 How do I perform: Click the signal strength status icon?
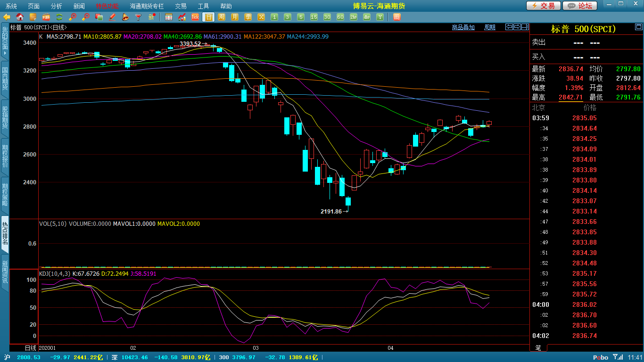618,357
